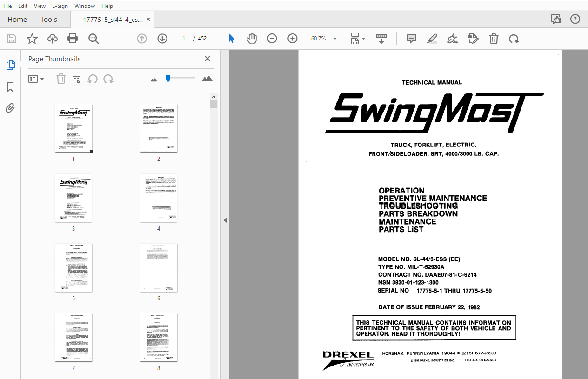The image size is (588, 379).
Task: Select page 8 thumbnail
Action: [159, 337]
